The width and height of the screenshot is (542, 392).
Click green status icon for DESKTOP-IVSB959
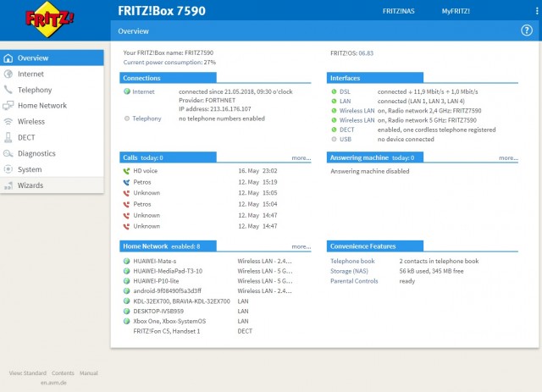[126, 311]
